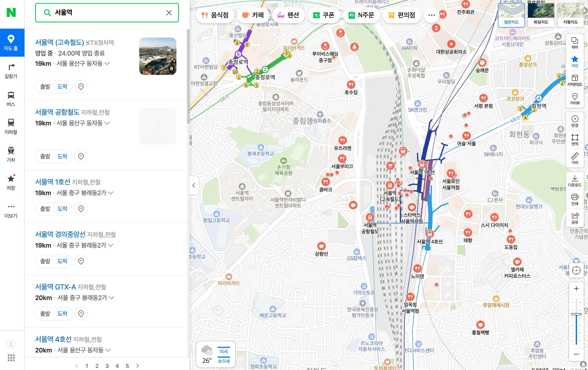This screenshot has width=588, height=370.
Task: Expand address of 서울역 경의중앙선
Action: pyautogui.click(x=111, y=245)
